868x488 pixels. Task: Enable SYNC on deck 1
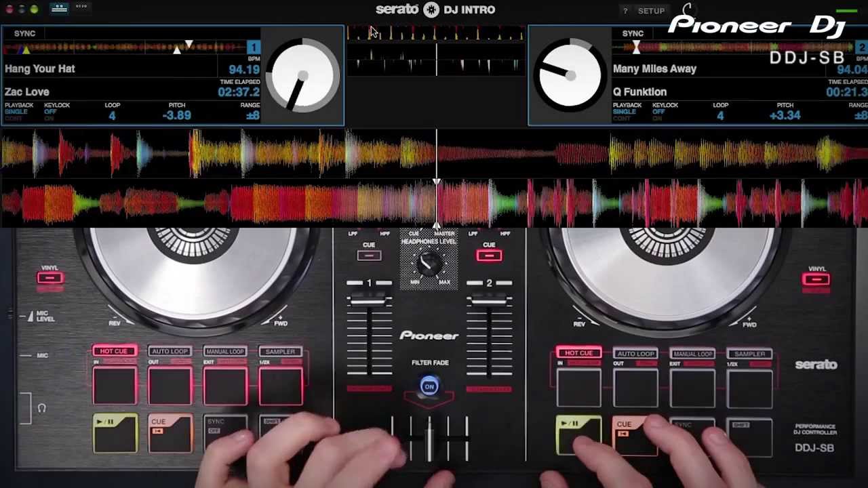coord(24,33)
